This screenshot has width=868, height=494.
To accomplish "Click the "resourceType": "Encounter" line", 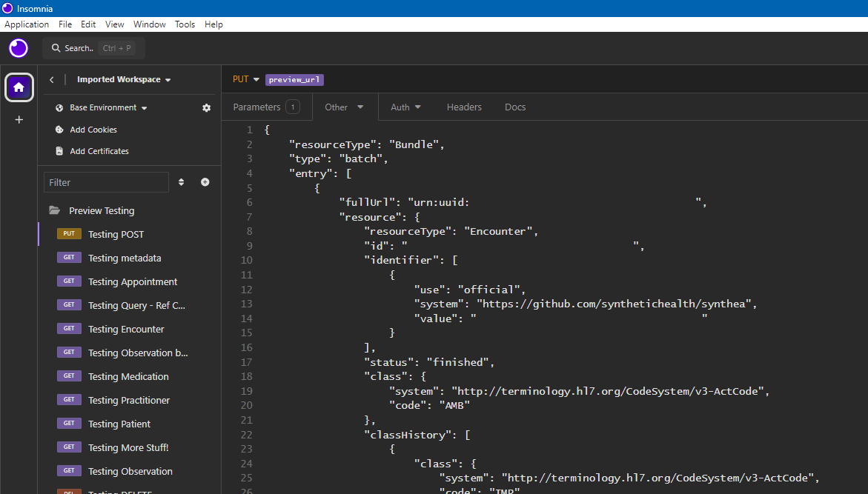I will 451,231.
